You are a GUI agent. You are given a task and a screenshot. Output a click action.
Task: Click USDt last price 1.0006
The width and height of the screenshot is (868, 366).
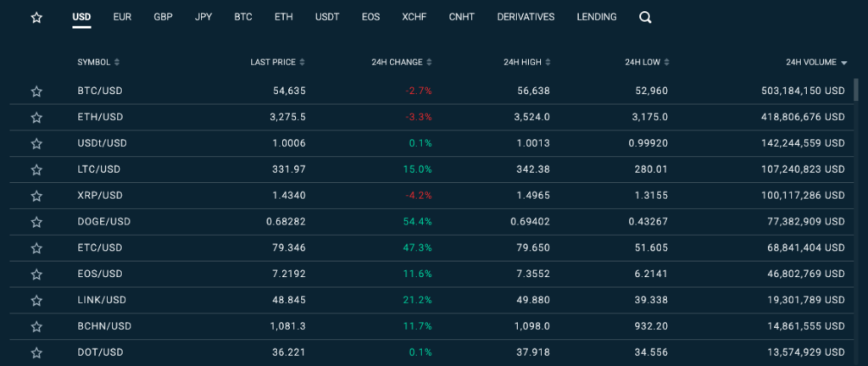pyautogui.click(x=289, y=143)
